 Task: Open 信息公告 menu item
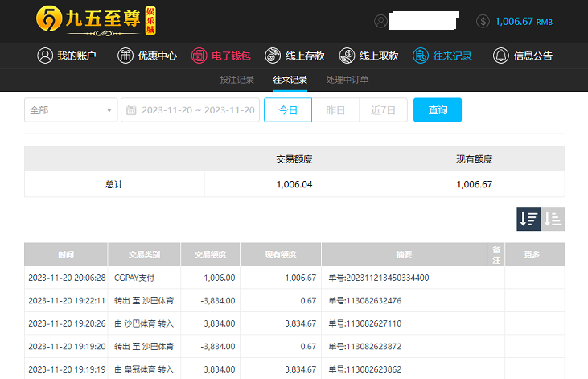click(x=523, y=56)
